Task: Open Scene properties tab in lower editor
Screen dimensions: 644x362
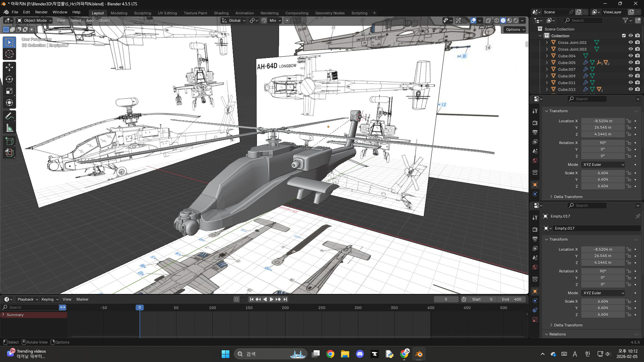Action: (x=535, y=258)
